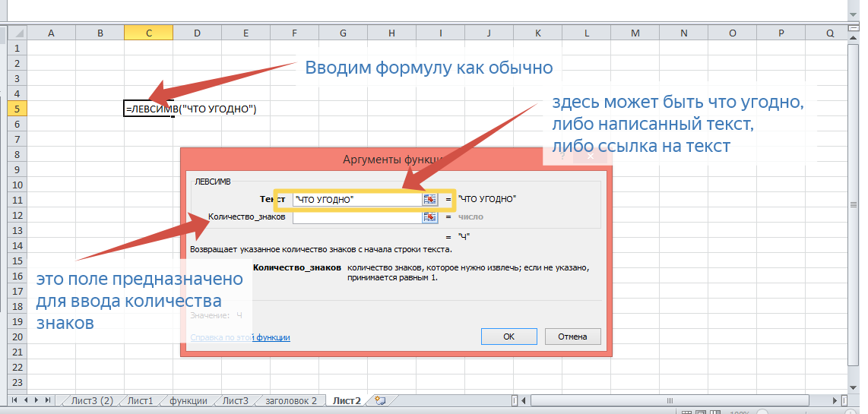The width and height of the screenshot is (868, 414).
Task: Select row 10 header
Action: click(17, 185)
